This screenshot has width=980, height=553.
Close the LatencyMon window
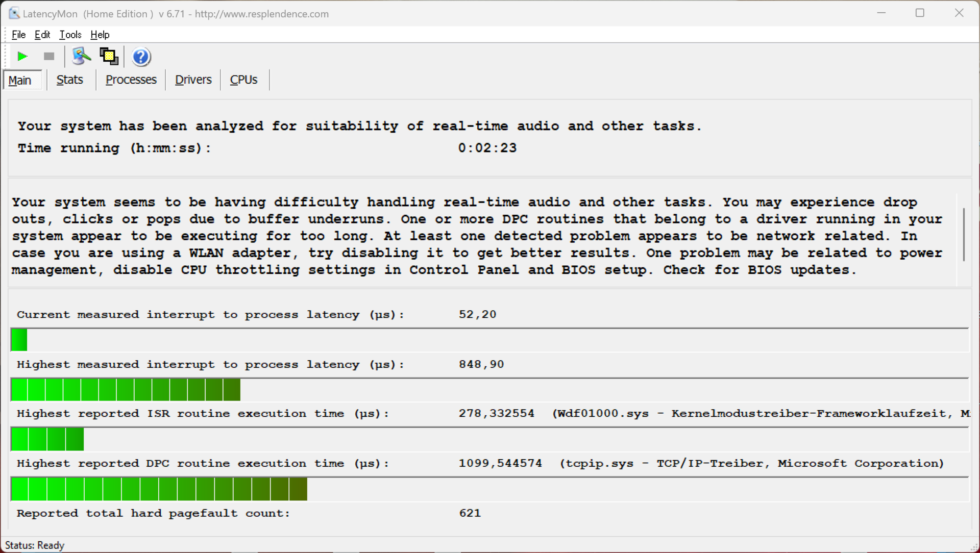[x=959, y=13]
